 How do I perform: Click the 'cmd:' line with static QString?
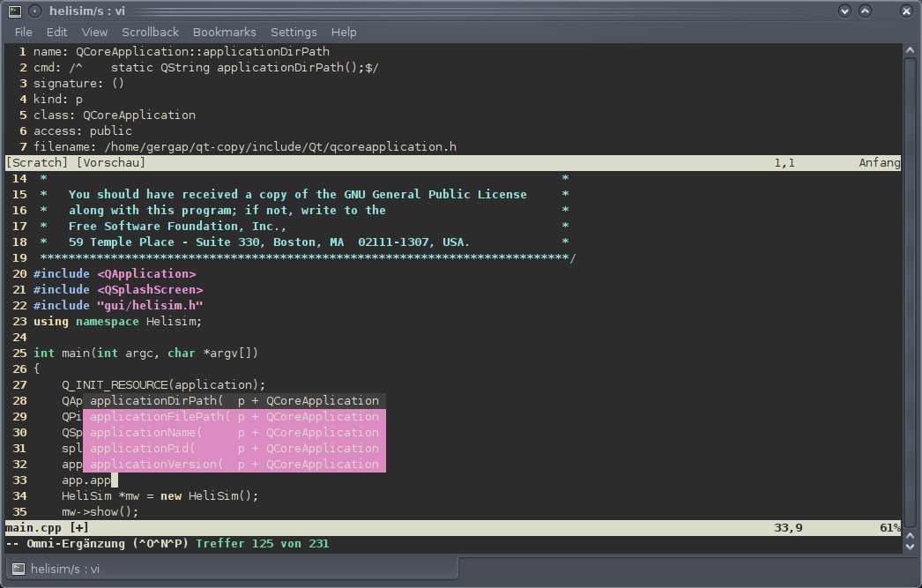pyautogui.click(x=205, y=68)
